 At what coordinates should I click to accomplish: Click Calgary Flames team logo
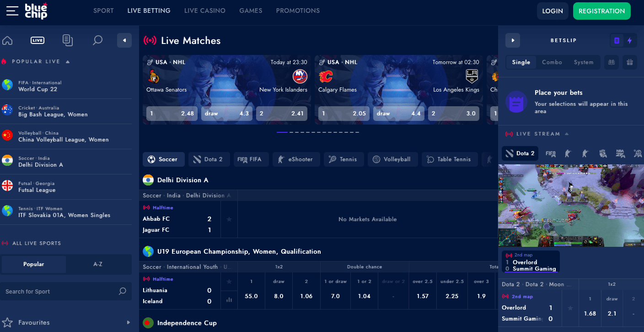click(326, 76)
